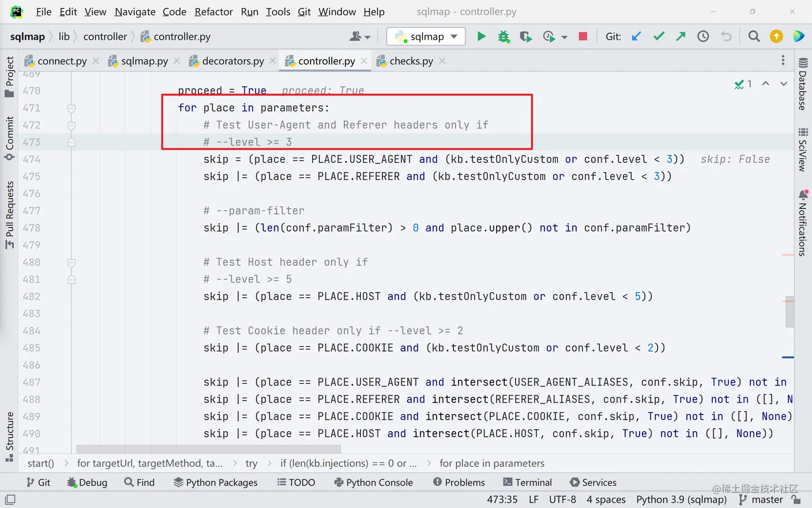
Task: Collapse comment block at line 472
Action: pyautogui.click(x=71, y=125)
